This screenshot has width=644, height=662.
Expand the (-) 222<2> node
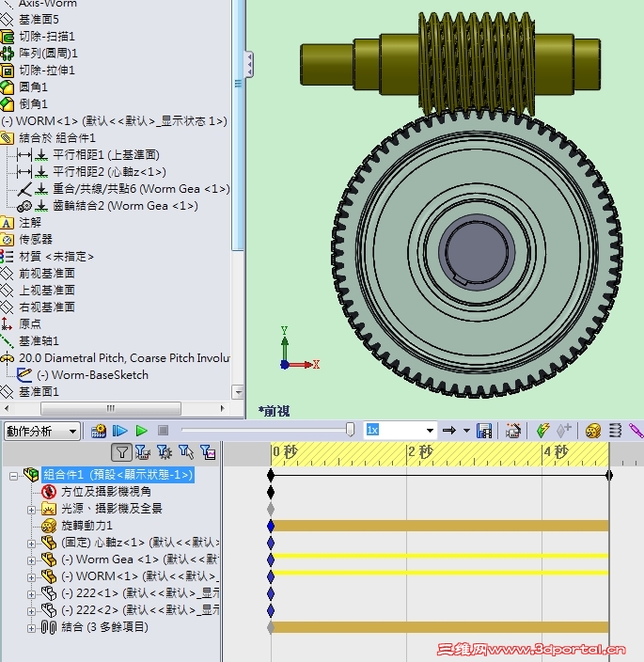click(x=31, y=611)
